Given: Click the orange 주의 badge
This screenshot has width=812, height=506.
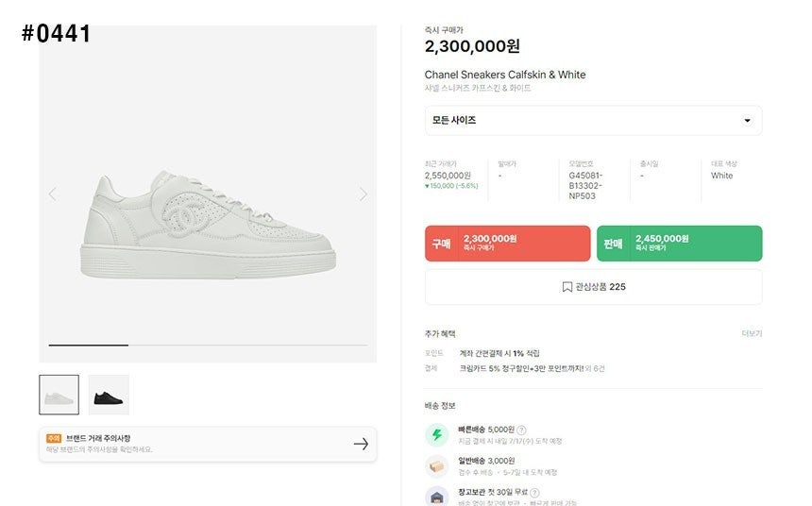Looking at the screenshot, I should pos(53,439).
